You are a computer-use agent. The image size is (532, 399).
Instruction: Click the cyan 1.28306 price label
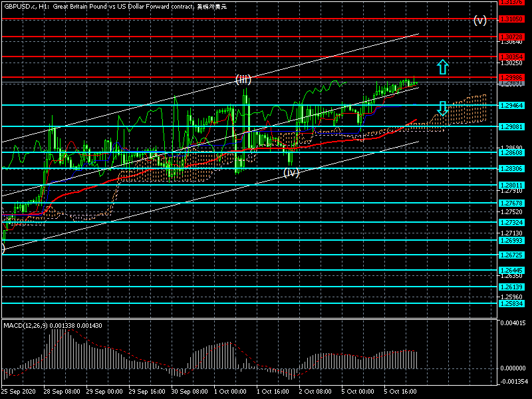[511, 169]
